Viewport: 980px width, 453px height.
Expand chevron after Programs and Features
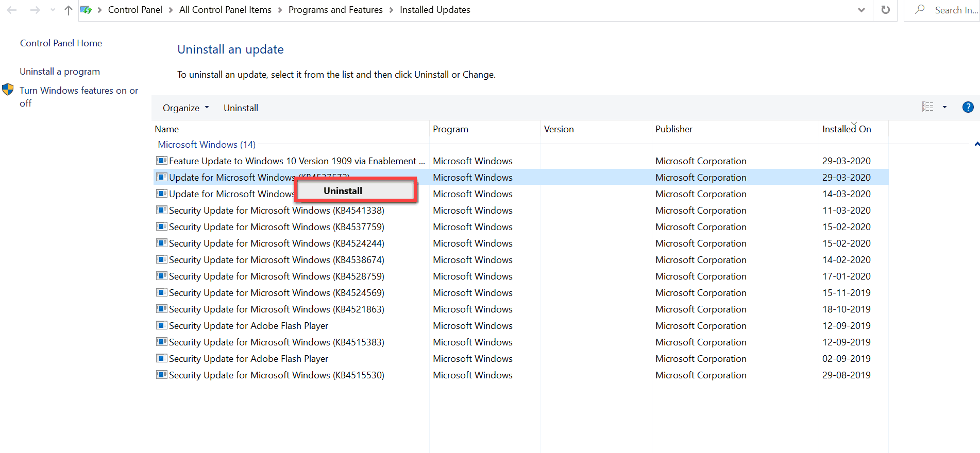(391, 10)
